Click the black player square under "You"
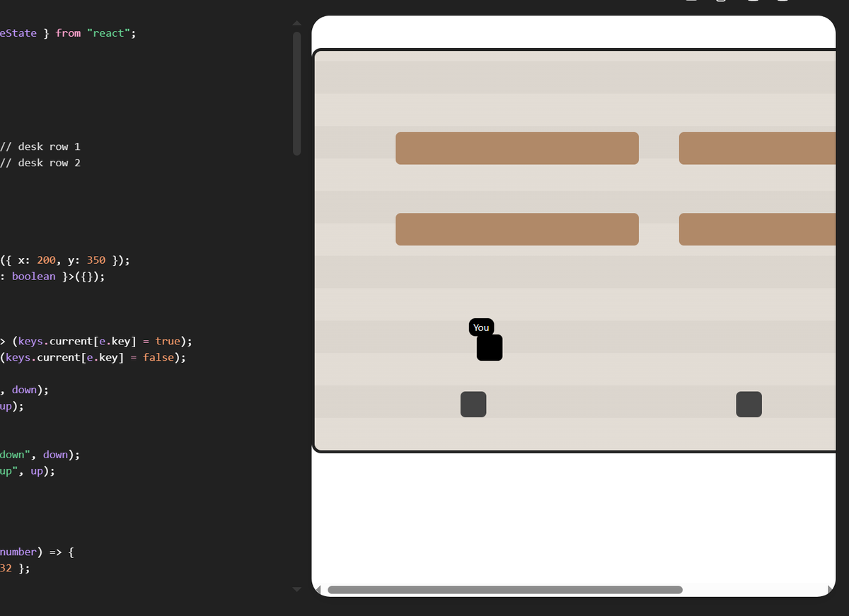 (490, 348)
